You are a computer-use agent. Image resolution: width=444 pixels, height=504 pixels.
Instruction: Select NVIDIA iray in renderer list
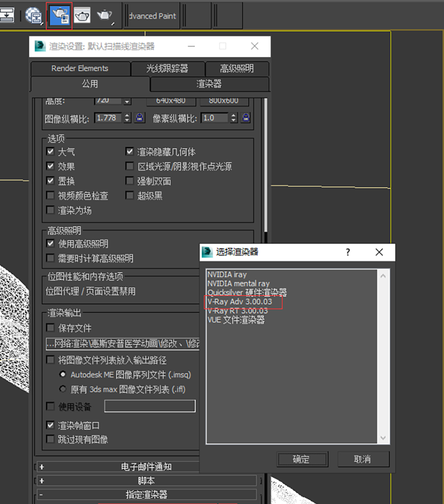pyautogui.click(x=227, y=274)
